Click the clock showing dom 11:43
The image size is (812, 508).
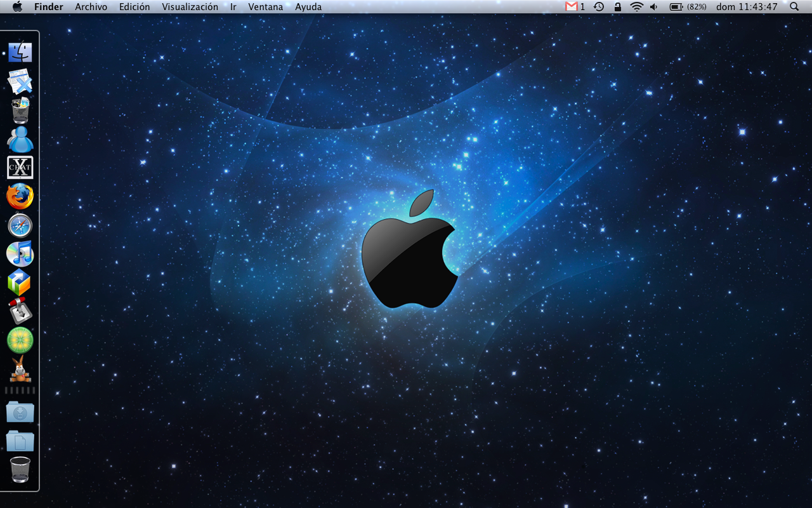point(747,7)
